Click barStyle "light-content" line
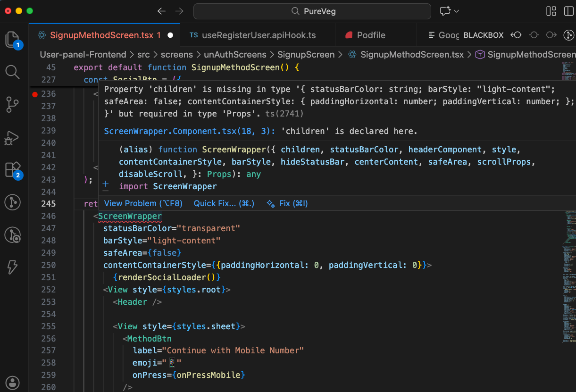576x392 pixels. pyautogui.click(x=162, y=241)
